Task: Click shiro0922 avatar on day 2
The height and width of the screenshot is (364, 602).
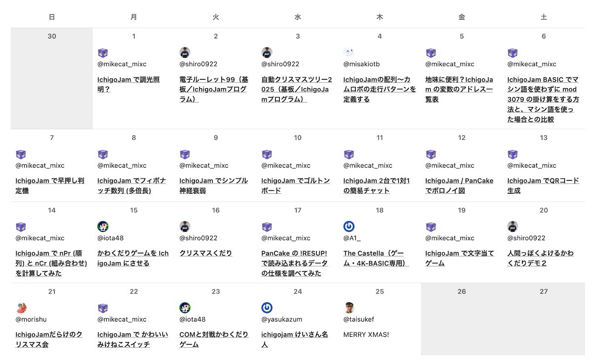Action: pyautogui.click(x=185, y=53)
